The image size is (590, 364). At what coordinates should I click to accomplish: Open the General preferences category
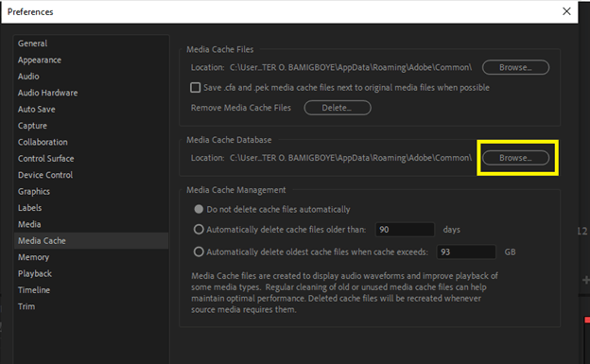pos(32,43)
